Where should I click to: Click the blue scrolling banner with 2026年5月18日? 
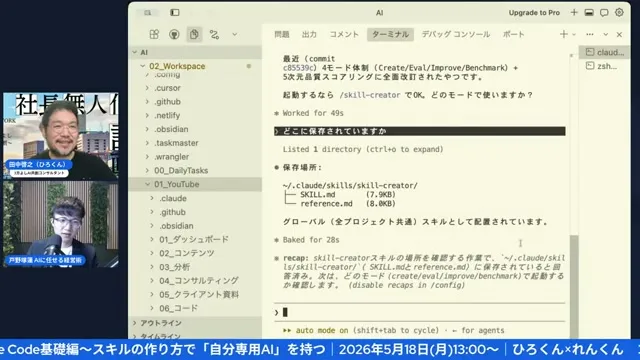(320, 349)
